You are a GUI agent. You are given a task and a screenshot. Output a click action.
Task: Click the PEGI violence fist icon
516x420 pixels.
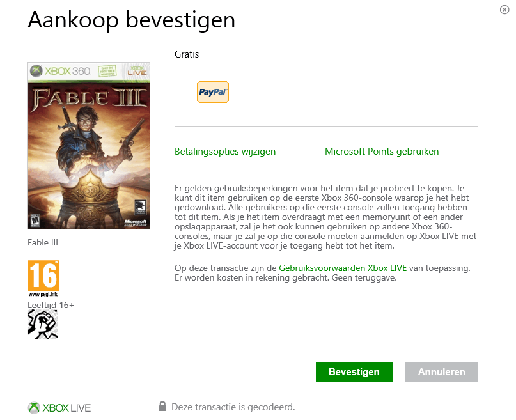pos(43,324)
